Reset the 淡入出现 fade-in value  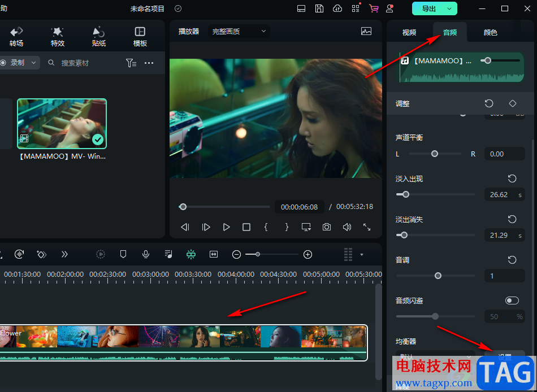point(512,178)
